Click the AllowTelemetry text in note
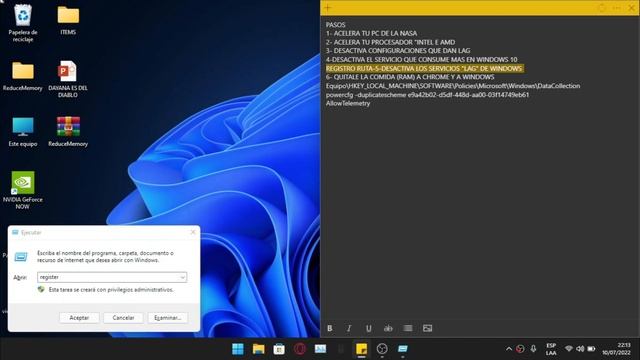Viewport: 640px width, 360px height. click(348, 103)
